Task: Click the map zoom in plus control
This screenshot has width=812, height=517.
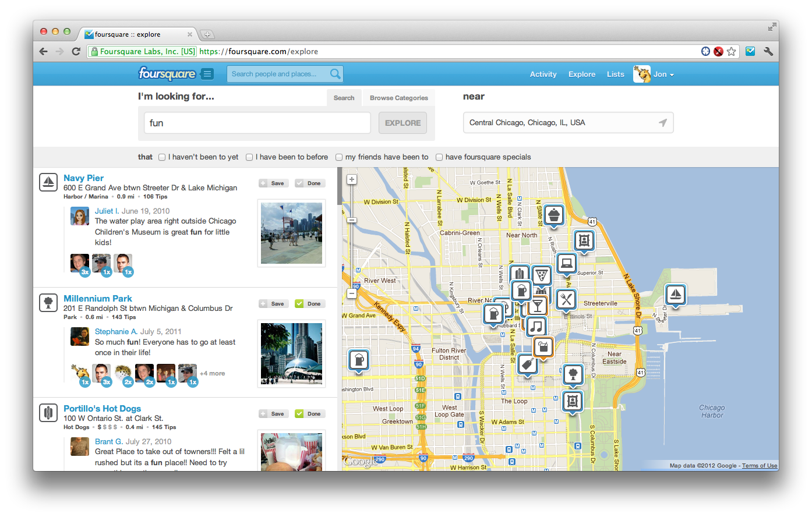Action: [x=352, y=179]
